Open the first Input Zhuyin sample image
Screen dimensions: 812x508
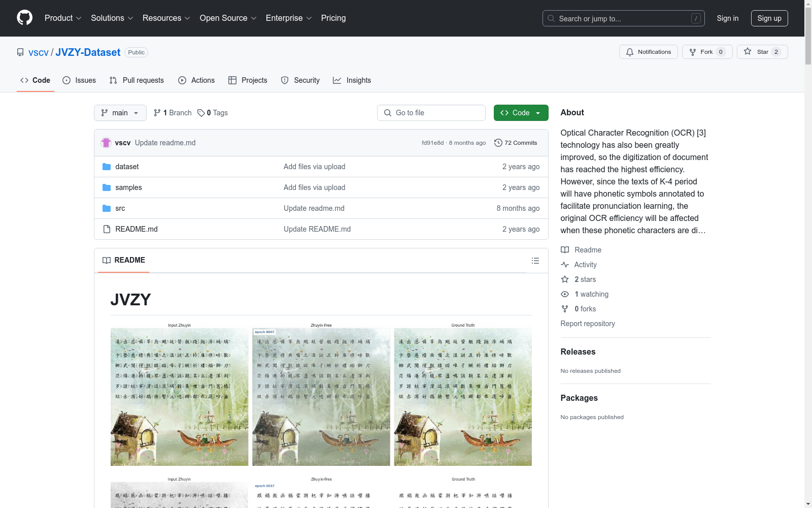coord(180,397)
